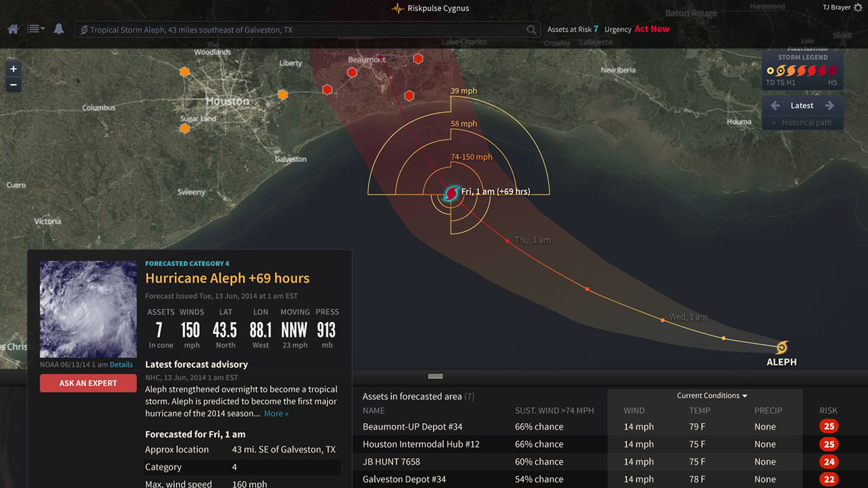Open settings gear next to TJ Brayer
Viewport: 868px width, 488px height.
coord(858,8)
